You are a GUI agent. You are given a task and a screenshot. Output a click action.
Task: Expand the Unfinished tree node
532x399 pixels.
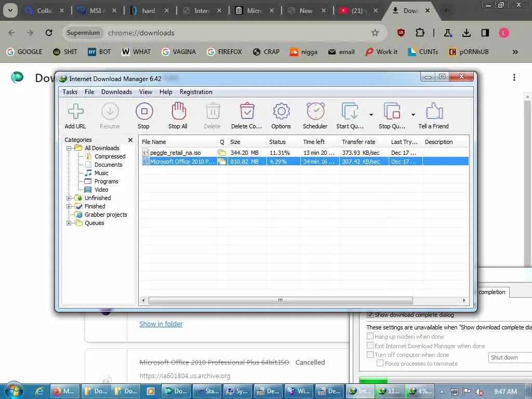[x=69, y=198]
